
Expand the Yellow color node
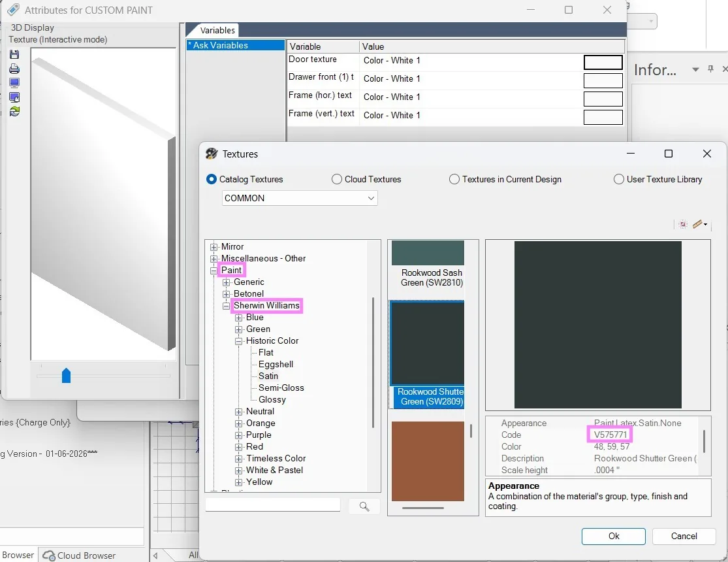pyautogui.click(x=239, y=482)
